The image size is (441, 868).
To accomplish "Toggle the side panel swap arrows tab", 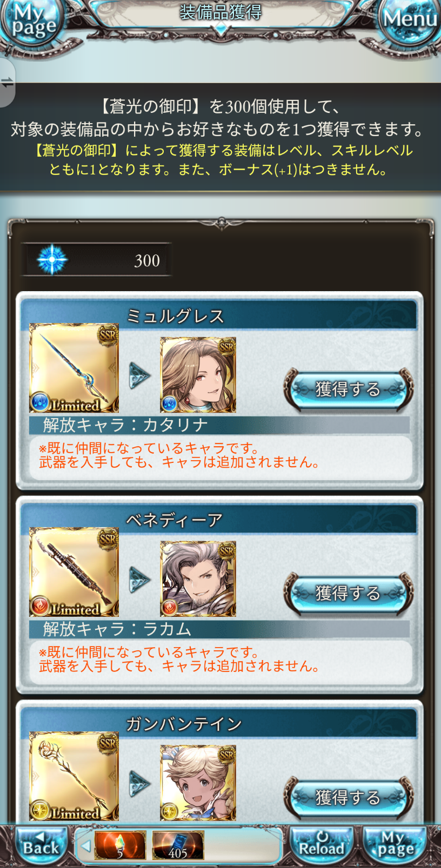I will (7, 83).
